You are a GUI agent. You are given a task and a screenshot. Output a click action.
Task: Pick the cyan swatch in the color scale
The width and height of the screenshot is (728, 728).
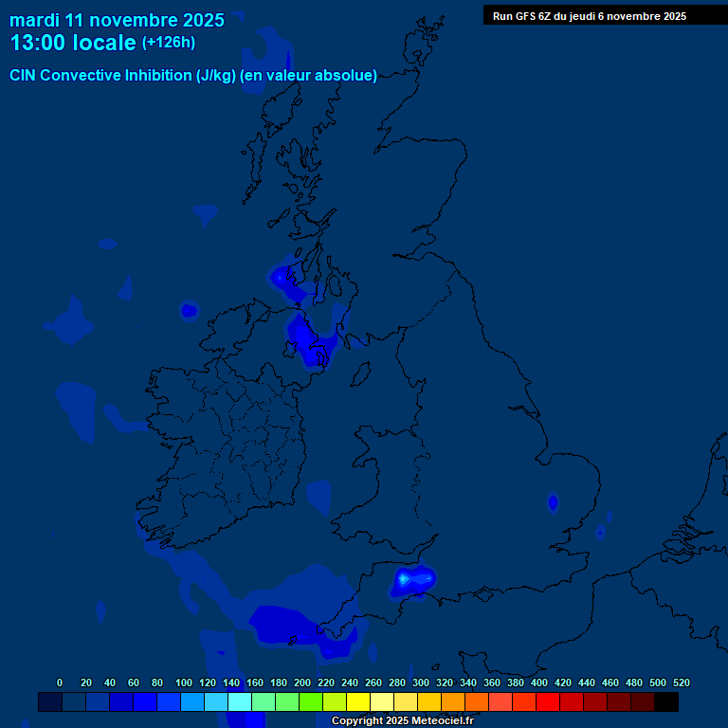click(x=239, y=702)
